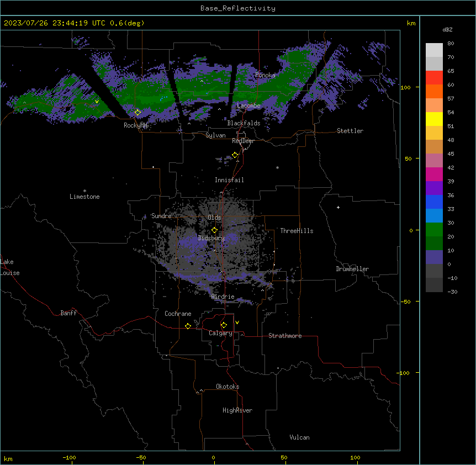Select the orange swatch between 57 and 60 dBZ
This screenshot has height=465, width=476.
(434, 91)
